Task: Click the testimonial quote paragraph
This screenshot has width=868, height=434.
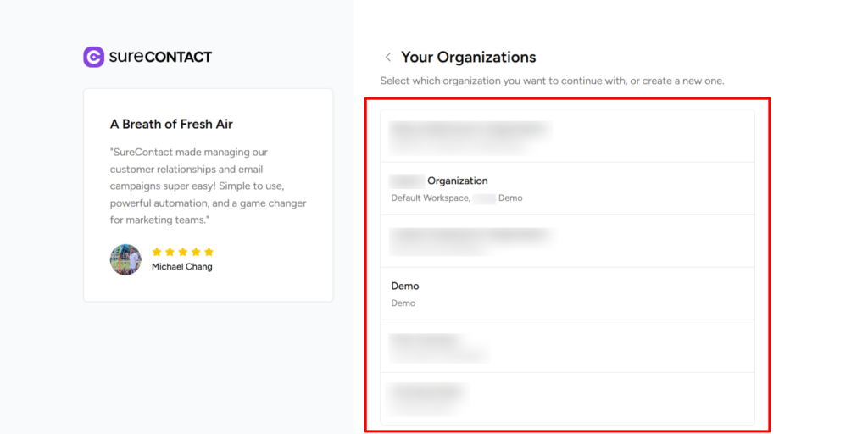Action: coord(208,186)
